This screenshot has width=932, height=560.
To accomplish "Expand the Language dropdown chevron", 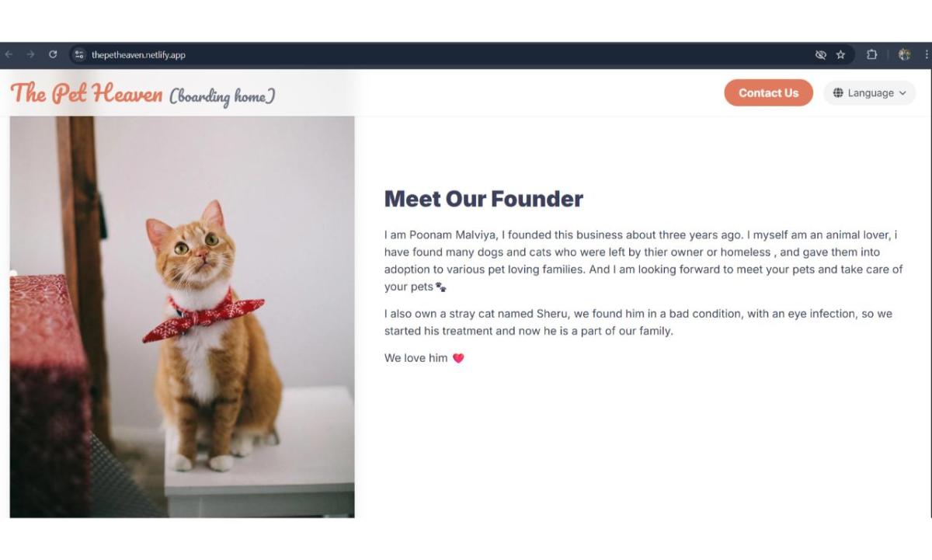I will click(x=902, y=93).
